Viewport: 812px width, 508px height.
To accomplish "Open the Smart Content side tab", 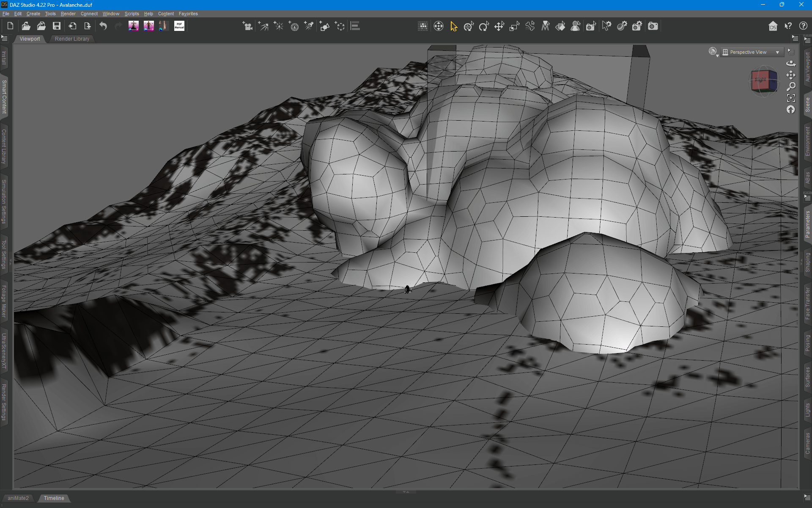I will tap(4, 97).
